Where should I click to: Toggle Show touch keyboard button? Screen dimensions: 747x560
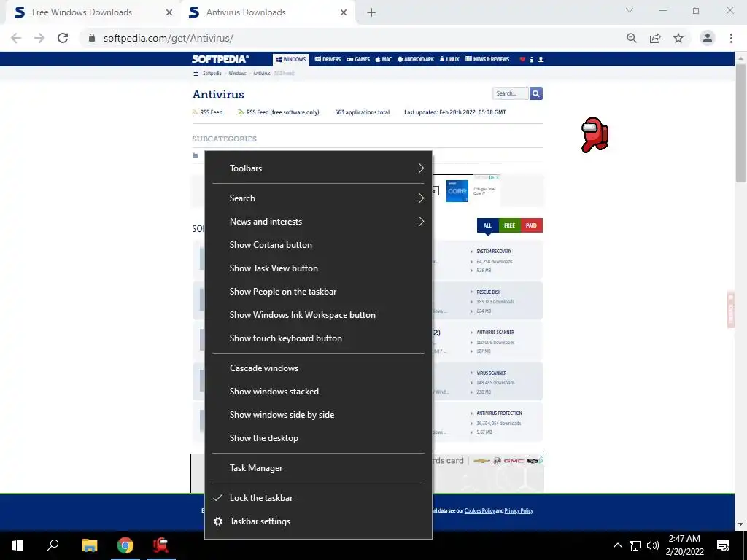[x=318, y=338]
